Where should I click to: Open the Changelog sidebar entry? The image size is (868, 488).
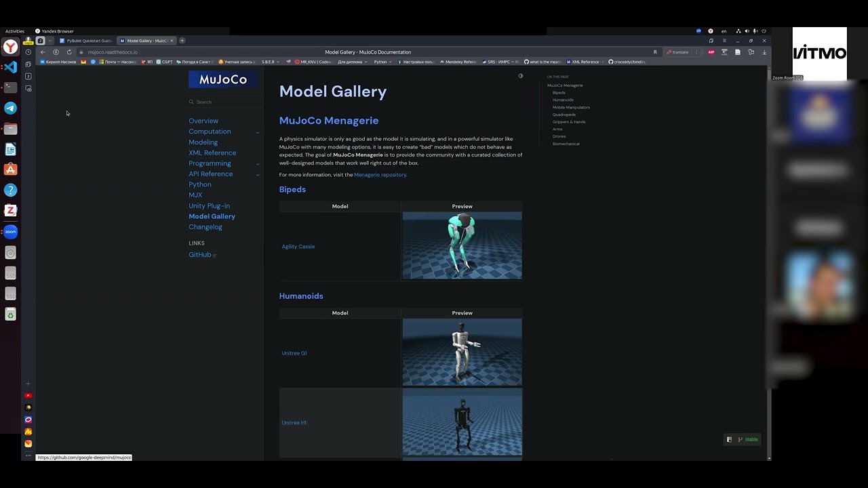[x=205, y=227]
